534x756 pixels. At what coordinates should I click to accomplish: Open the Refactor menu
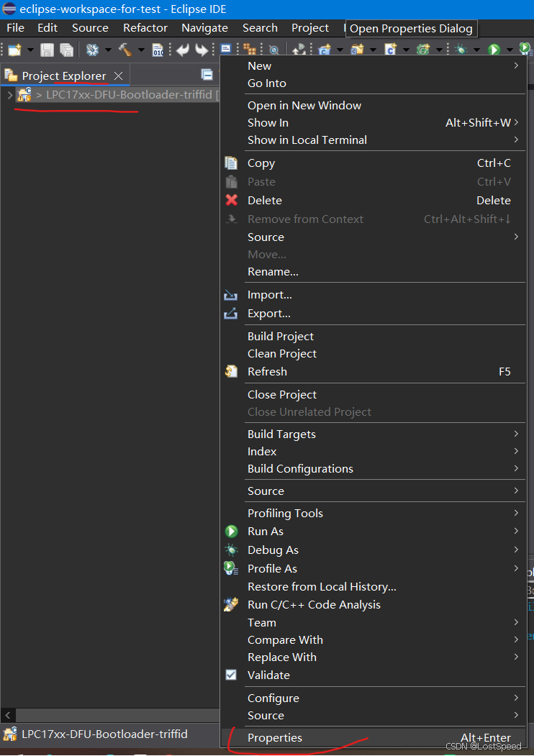coord(145,28)
